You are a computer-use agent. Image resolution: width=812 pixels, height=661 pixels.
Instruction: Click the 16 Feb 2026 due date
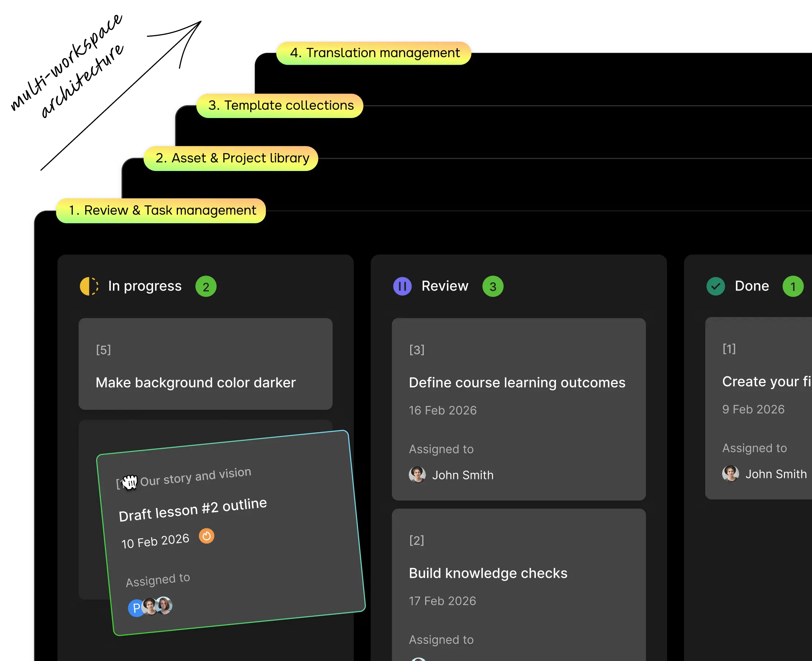tap(442, 410)
